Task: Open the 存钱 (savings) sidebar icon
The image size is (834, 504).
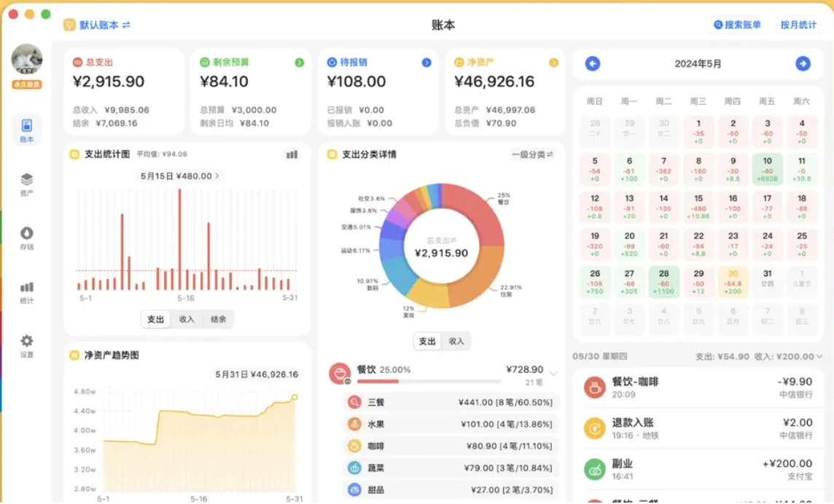Action: tap(27, 237)
